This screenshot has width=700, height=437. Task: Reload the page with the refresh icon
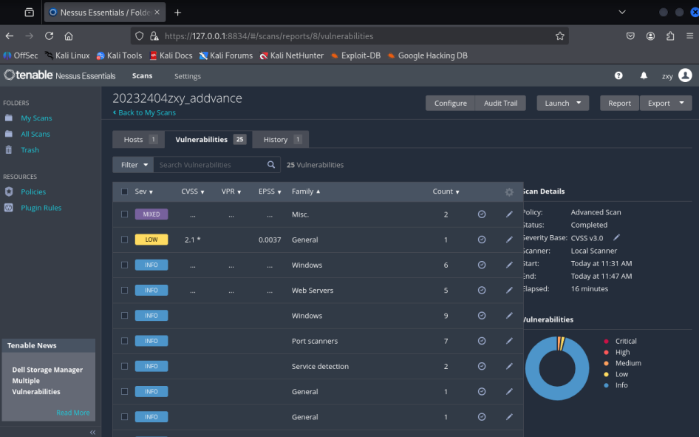point(49,36)
